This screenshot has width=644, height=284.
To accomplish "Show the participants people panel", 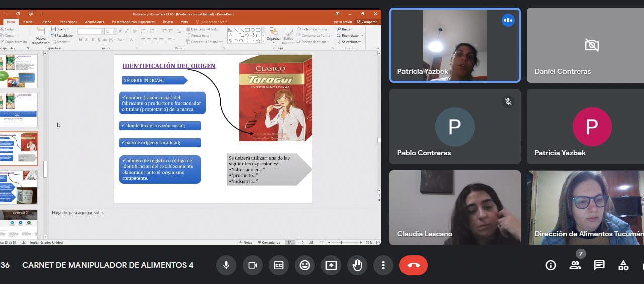I will [x=575, y=265].
